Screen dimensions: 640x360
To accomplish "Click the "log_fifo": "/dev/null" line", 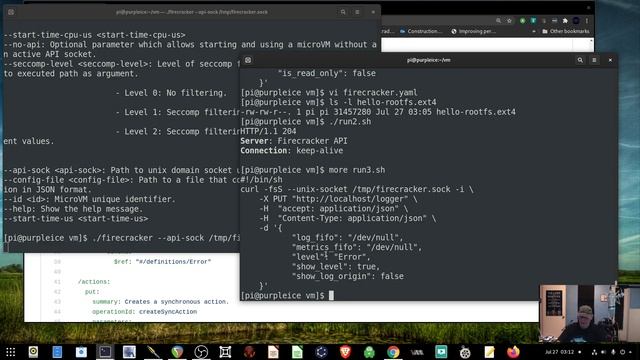I will pyautogui.click(x=347, y=238).
